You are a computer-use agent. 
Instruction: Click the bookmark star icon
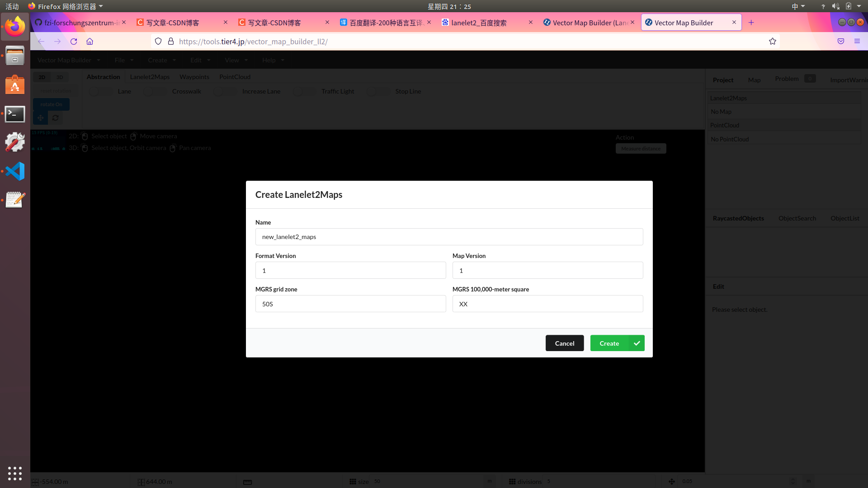pos(773,42)
